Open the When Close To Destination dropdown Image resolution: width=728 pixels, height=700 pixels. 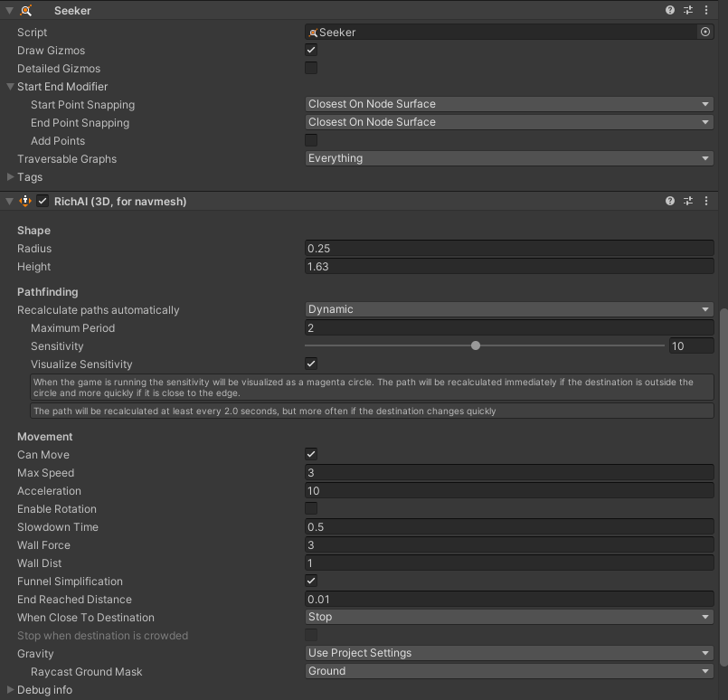click(509, 617)
